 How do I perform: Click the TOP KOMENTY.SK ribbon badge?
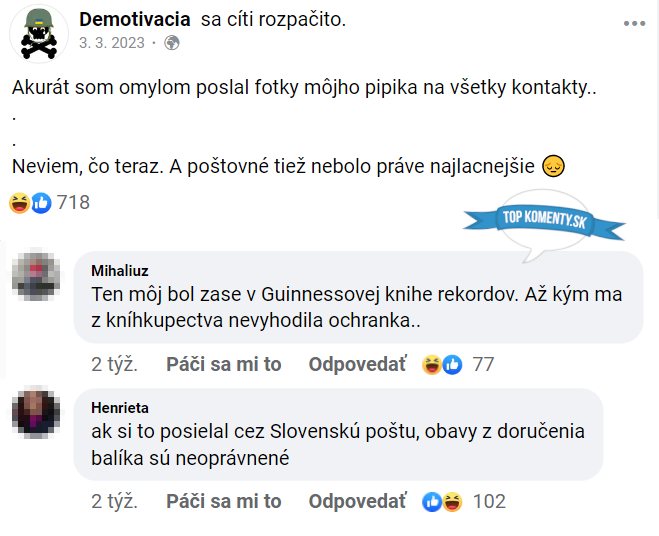545,222
